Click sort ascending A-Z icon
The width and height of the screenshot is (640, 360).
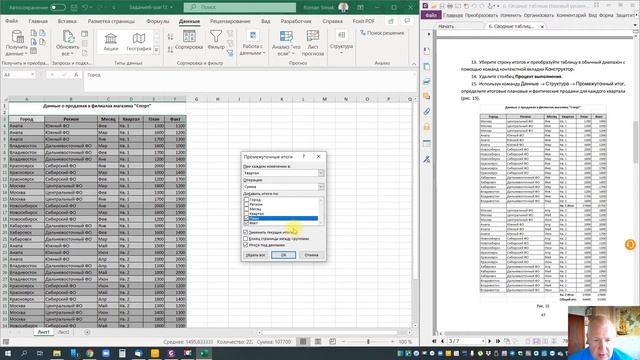[x=170, y=37]
